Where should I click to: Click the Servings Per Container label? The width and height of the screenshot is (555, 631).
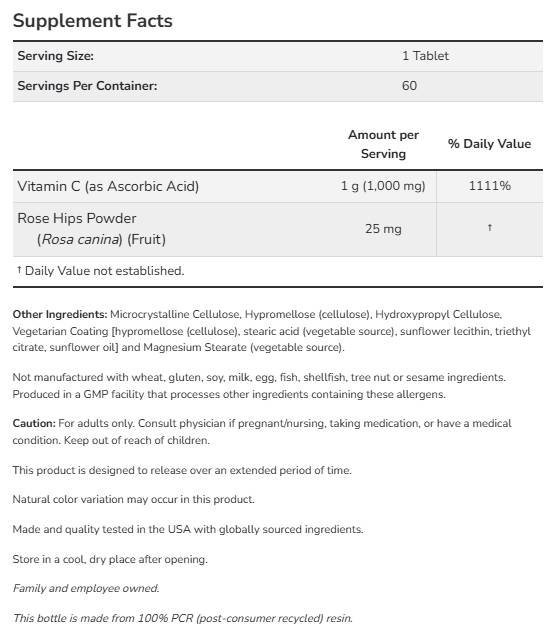[87, 86]
